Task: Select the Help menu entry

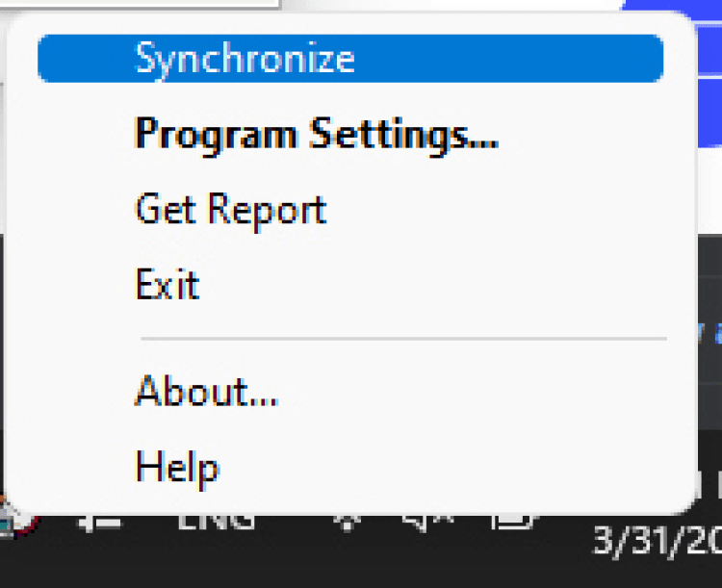Action: [x=177, y=468]
